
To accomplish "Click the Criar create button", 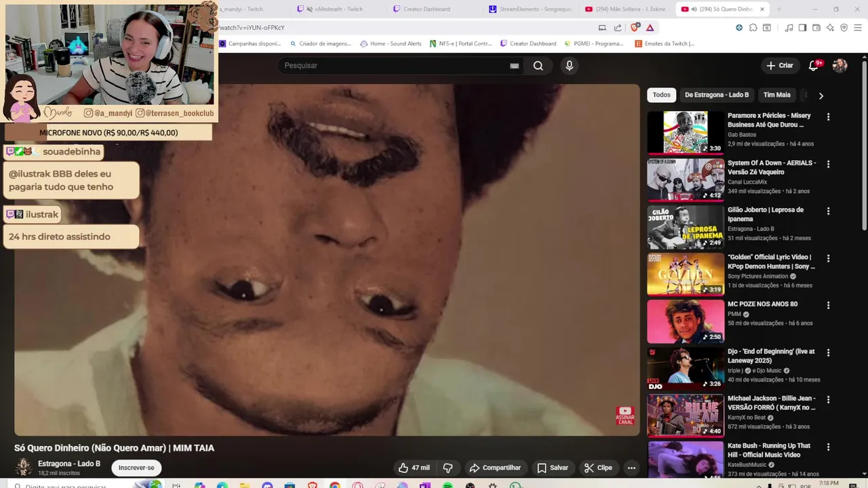I will coord(779,66).
